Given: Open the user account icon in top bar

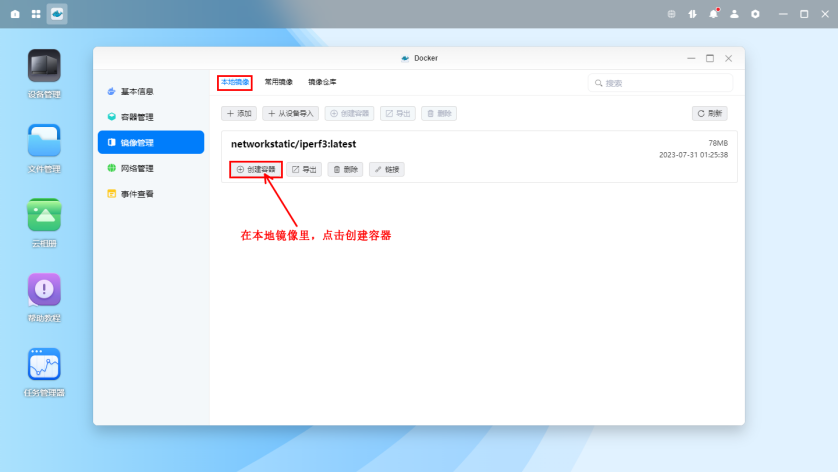Looking at the screenshot, I should (734, 14).
